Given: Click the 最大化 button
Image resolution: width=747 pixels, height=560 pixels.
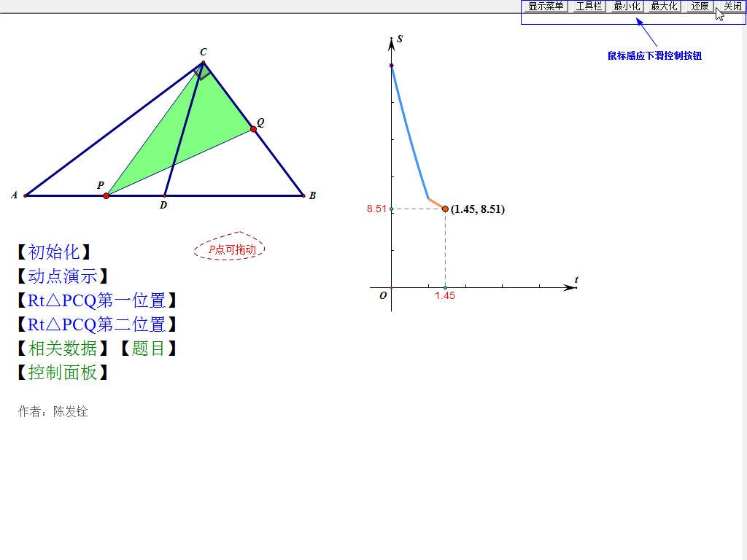Looking at the screenshot, I should [663, 7].
